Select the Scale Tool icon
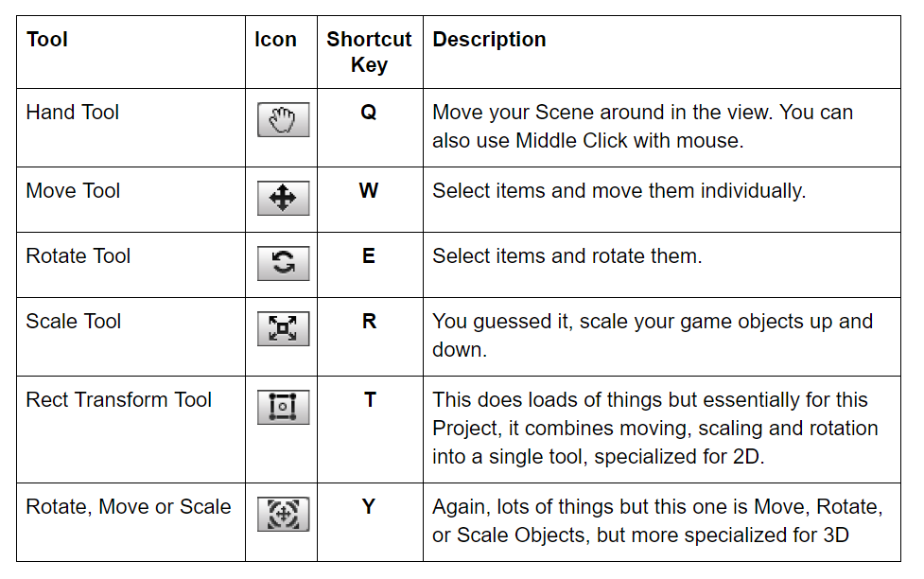This screenshot has height=579, width=924. 283,329
